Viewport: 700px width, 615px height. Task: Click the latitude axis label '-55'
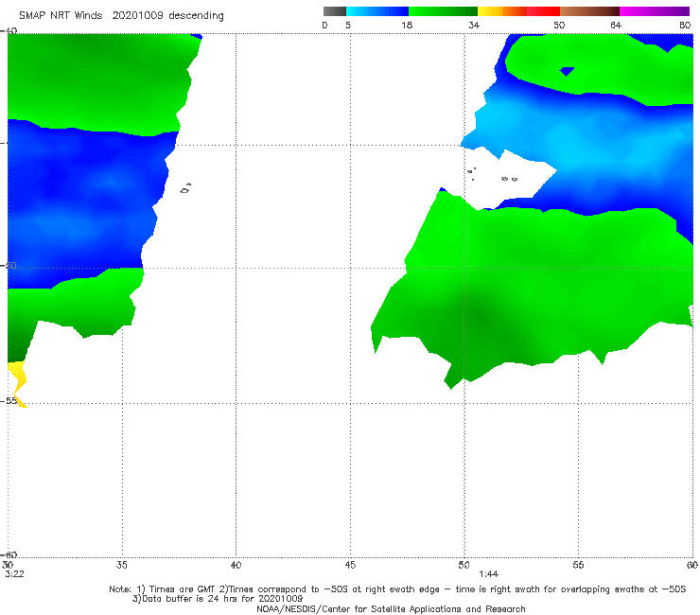click(x=9, y=400)
